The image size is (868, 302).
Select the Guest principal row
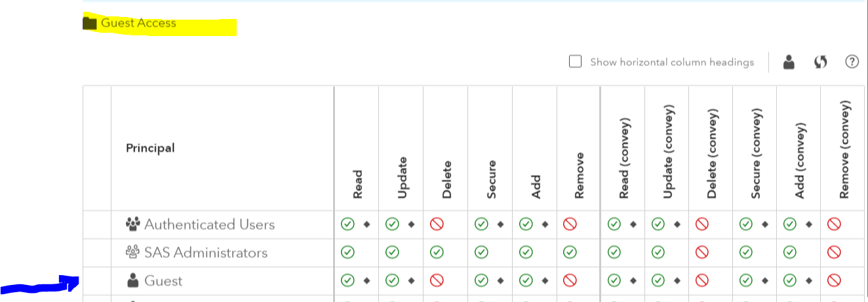(x=163, y=281)
